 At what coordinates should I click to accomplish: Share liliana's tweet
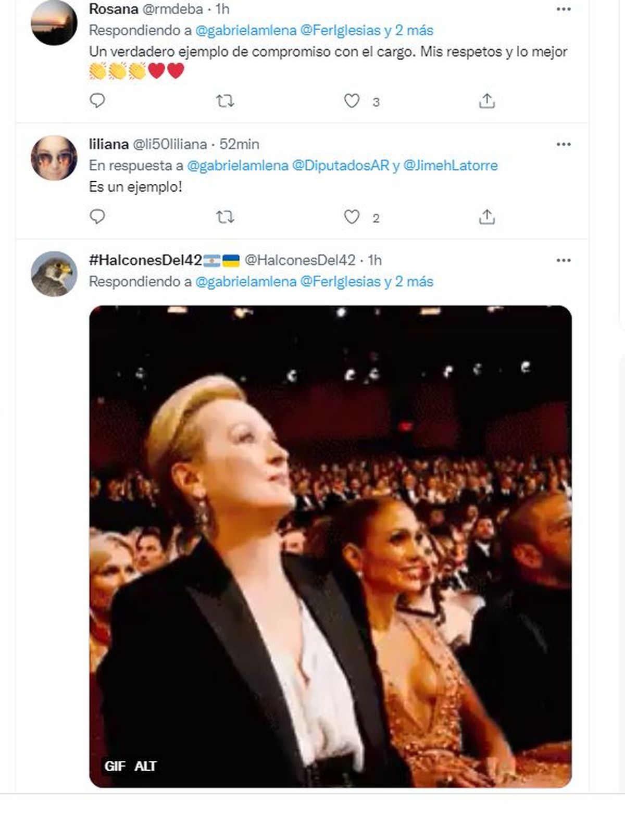click(x=486, y=217)
